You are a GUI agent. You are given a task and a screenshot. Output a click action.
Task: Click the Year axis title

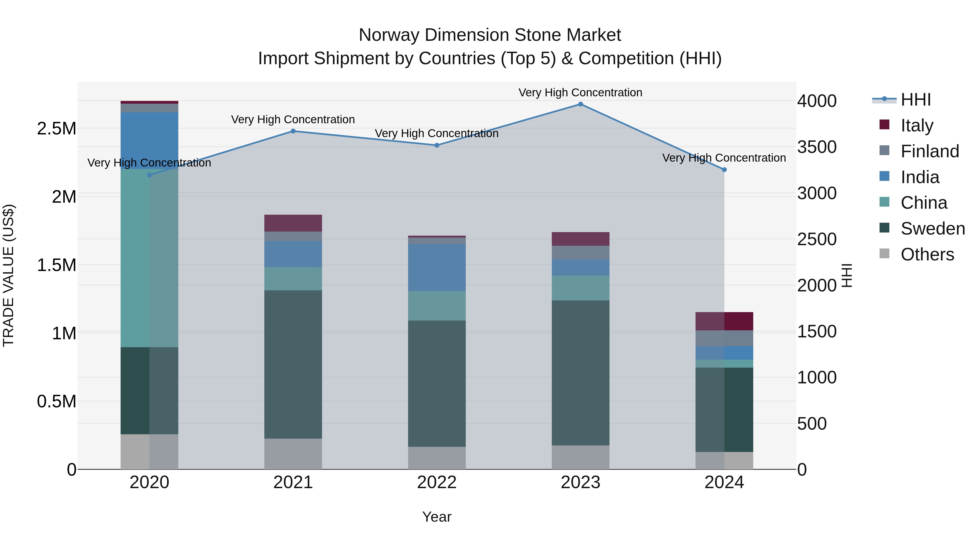(437, 517)
